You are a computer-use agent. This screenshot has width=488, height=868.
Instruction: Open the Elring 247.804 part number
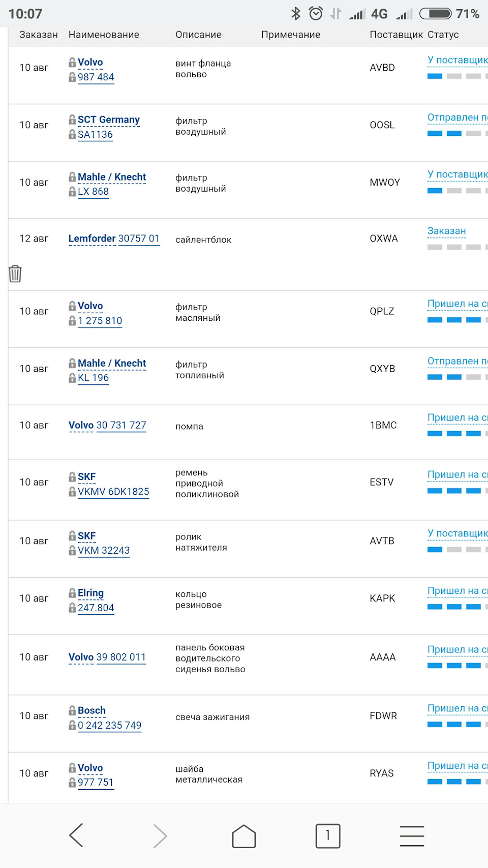tap(96, 608)
